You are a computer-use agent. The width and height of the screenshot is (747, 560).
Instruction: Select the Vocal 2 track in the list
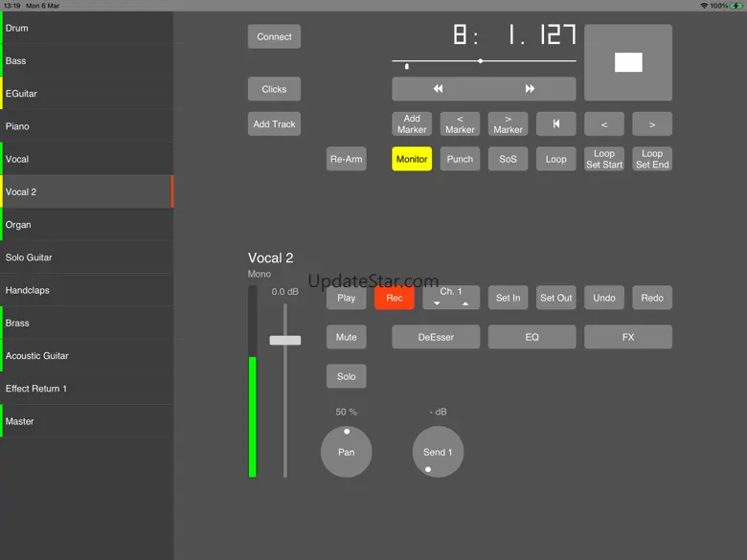(x=87, y=191)
